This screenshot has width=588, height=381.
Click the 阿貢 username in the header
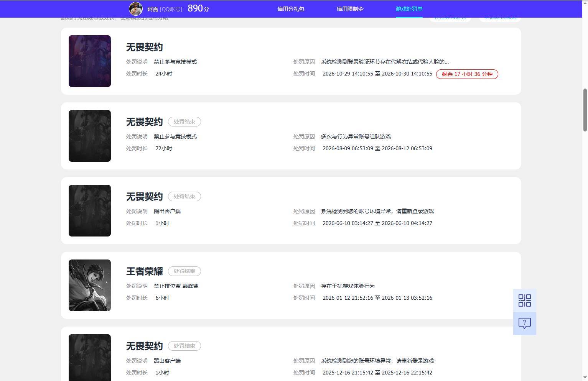click(x=153, y=9)
